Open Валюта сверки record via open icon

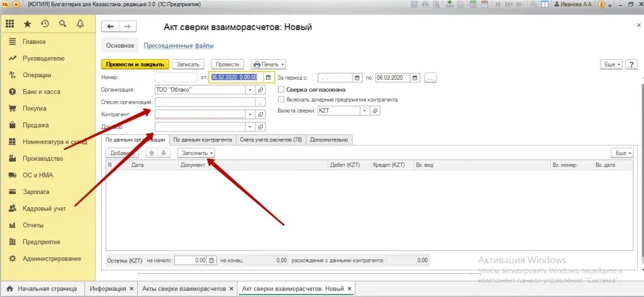tap(375, 111)
